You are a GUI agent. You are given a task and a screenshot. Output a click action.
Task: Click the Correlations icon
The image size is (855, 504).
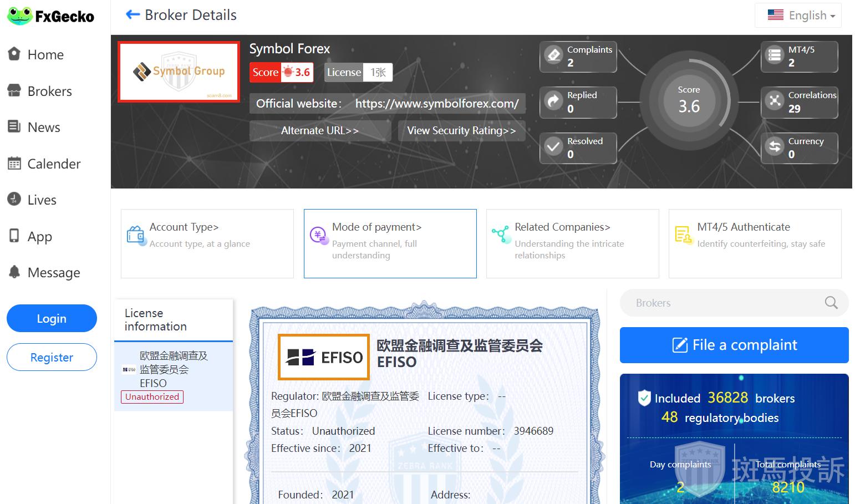click(x=775, y=101)
